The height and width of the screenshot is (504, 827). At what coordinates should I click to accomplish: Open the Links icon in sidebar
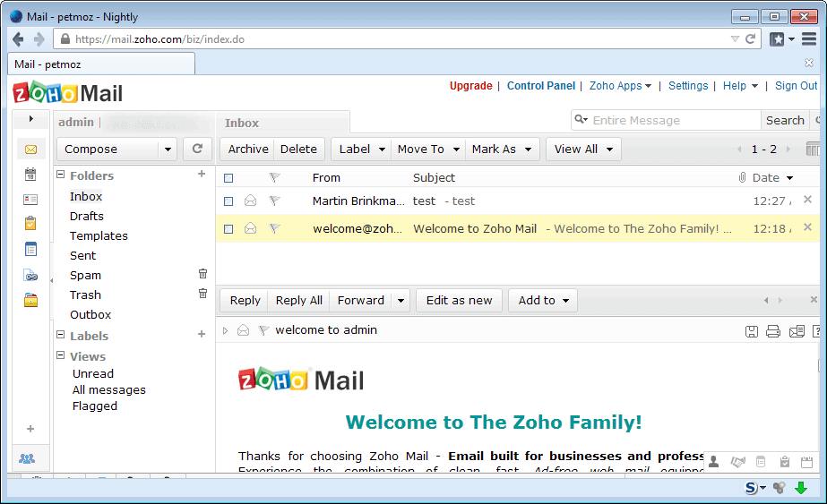coord(30,275)
